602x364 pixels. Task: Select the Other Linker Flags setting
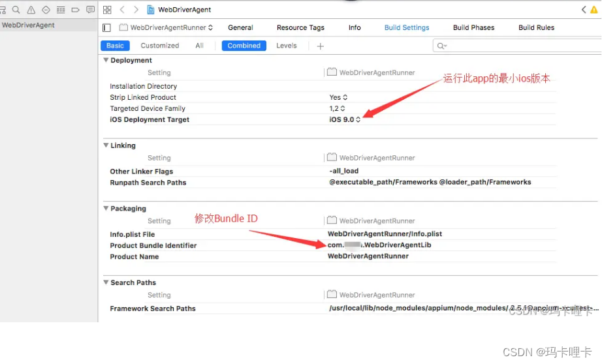click(141, 172)
